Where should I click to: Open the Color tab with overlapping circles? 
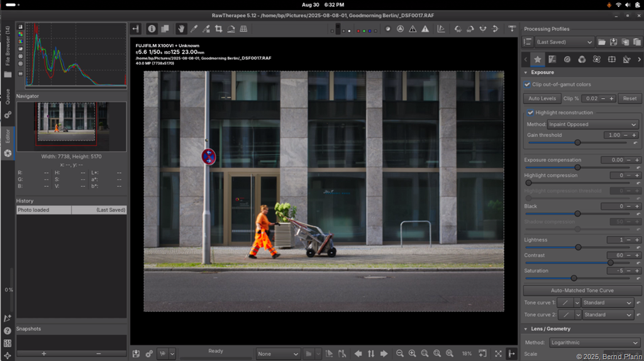pos(582,60)
